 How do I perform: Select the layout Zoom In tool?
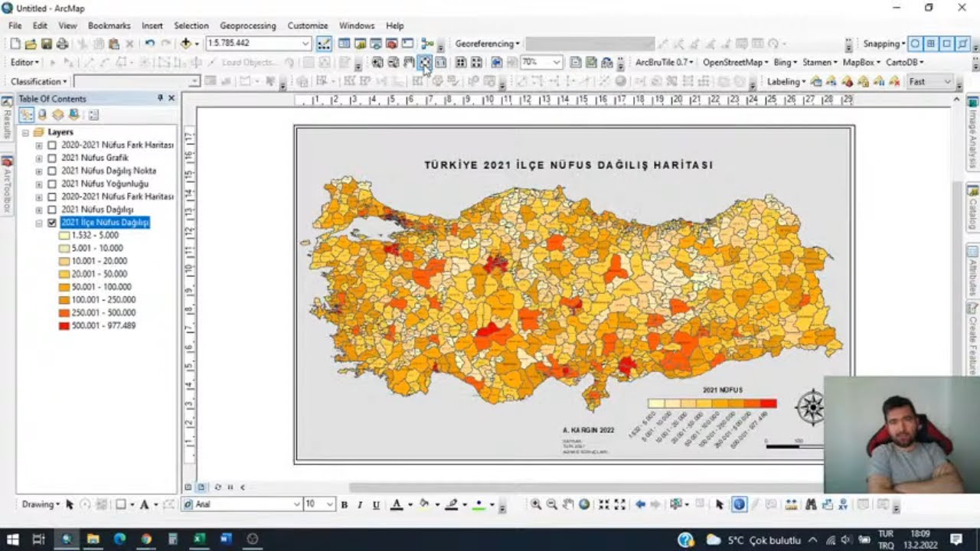[x=377, y=62]
